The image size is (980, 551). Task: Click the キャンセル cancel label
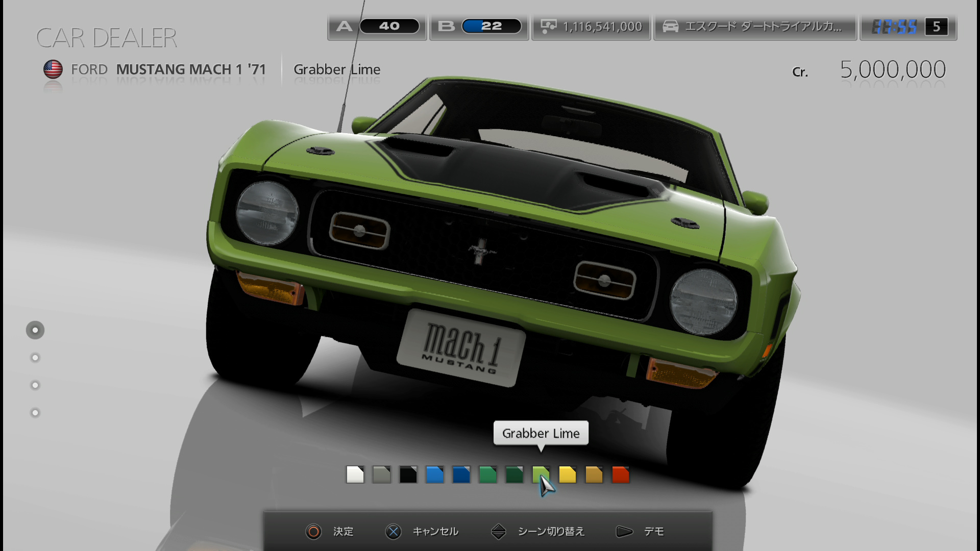[x=435, y=532]
